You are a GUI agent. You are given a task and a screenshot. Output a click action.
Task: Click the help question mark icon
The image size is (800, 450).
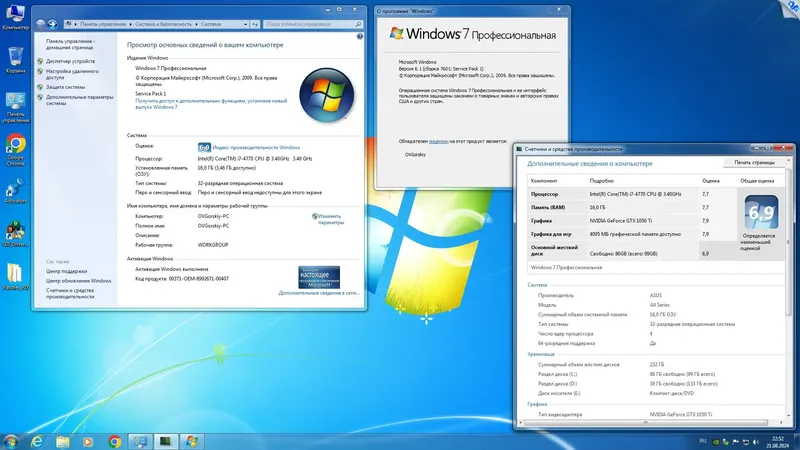point(360,36)
